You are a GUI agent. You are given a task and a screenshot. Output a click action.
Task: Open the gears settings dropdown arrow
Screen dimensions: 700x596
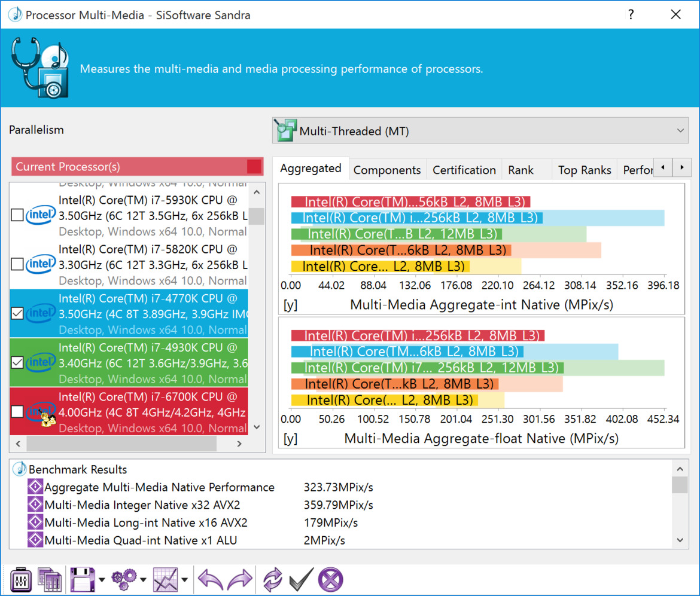(144, 580)
